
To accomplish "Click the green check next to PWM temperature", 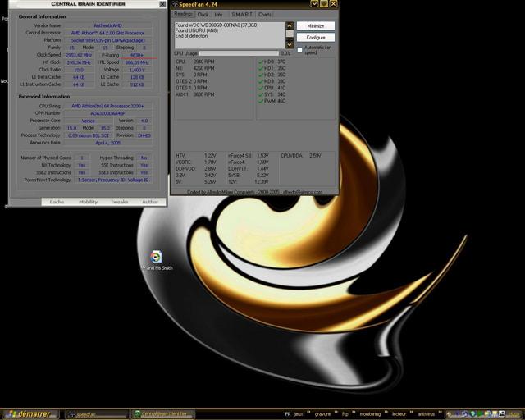I will coord(261,101).
